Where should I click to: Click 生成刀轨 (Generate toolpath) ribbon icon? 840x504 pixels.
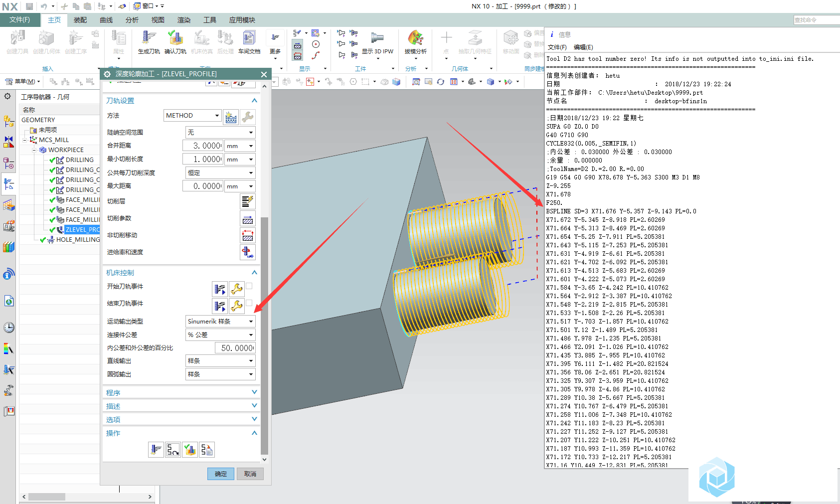point(149,42)
